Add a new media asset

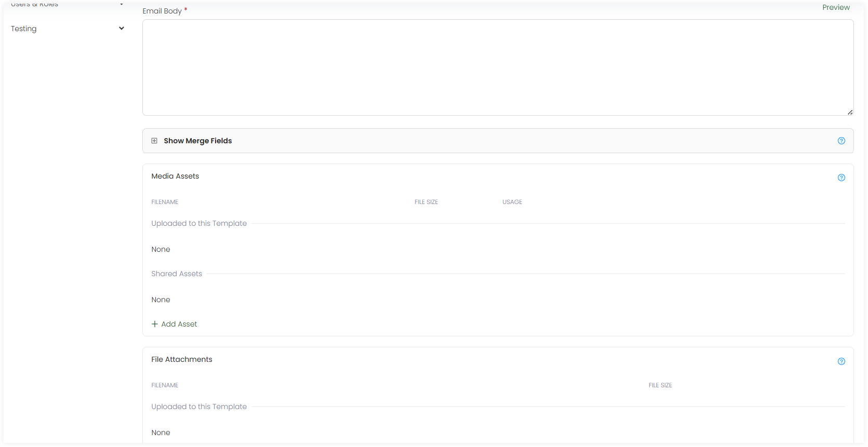point(175,324)
